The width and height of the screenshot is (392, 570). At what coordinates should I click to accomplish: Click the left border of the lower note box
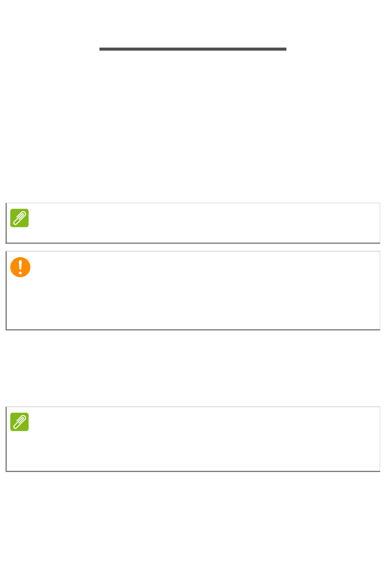(6, 440)
